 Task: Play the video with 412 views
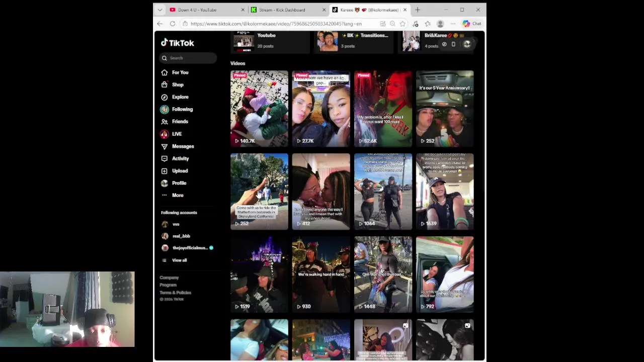click(x=321, y=192)
